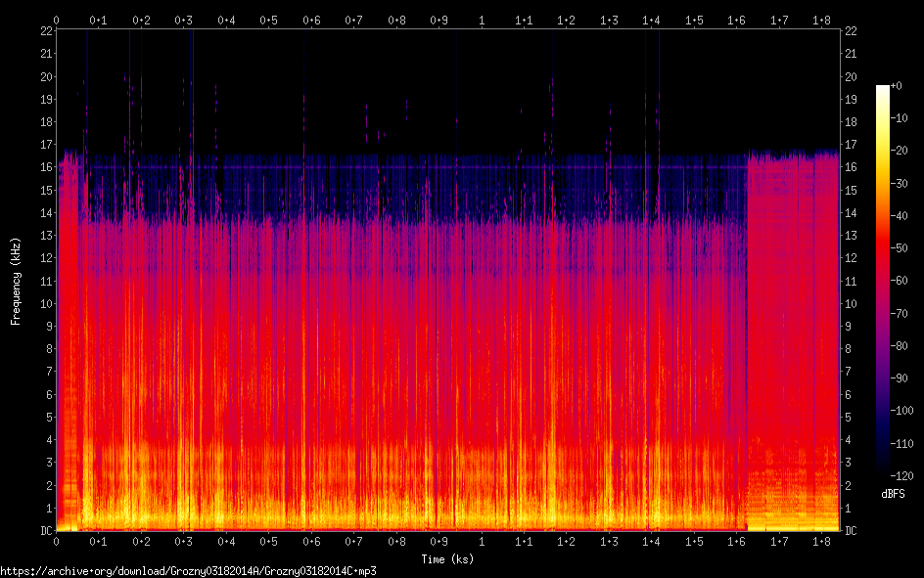Click the '13' label on the right frequency axis

[x=851, y=236]
